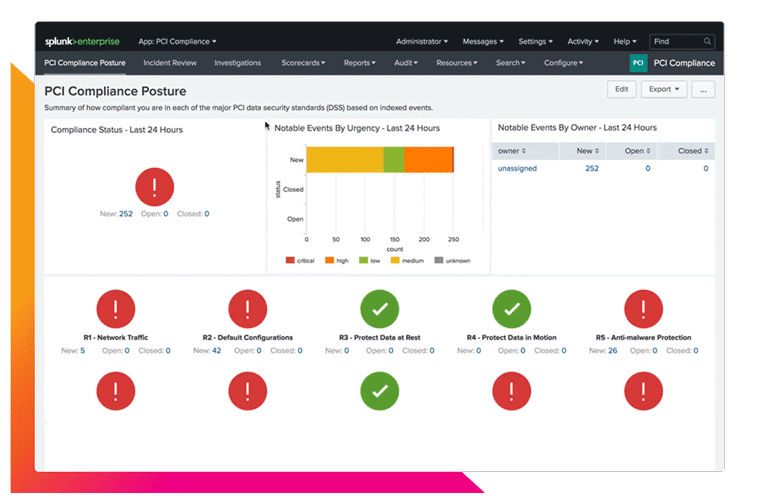
Task: Click the R2 Default Configurations alert icon
Action: tap(247, 308)
